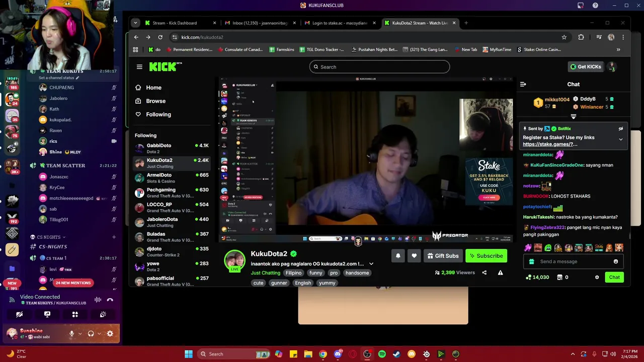Open GabbiDoto channel in Following list
The image size is (644, 362).
coord(172,148)
